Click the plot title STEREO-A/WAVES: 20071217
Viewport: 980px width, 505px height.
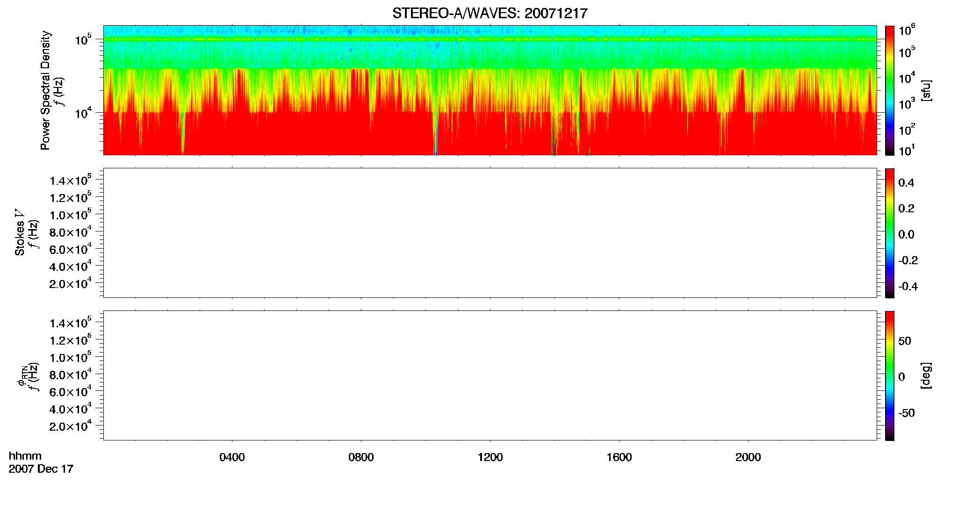(x=490, y=14)
